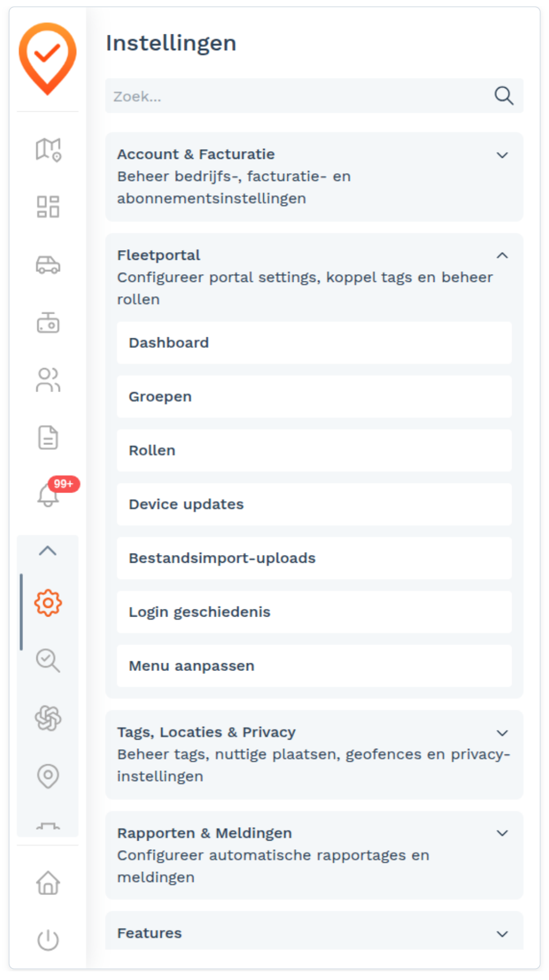Open the AI swirl sidebar icon
The image size is (549, 980).
[48, 718]
